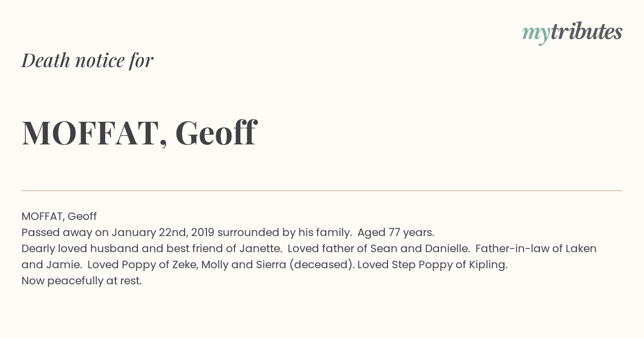Click the horizontal divider line
This screenshot has width=644, height=338.
pyautogui.click(x=322, y=190)
